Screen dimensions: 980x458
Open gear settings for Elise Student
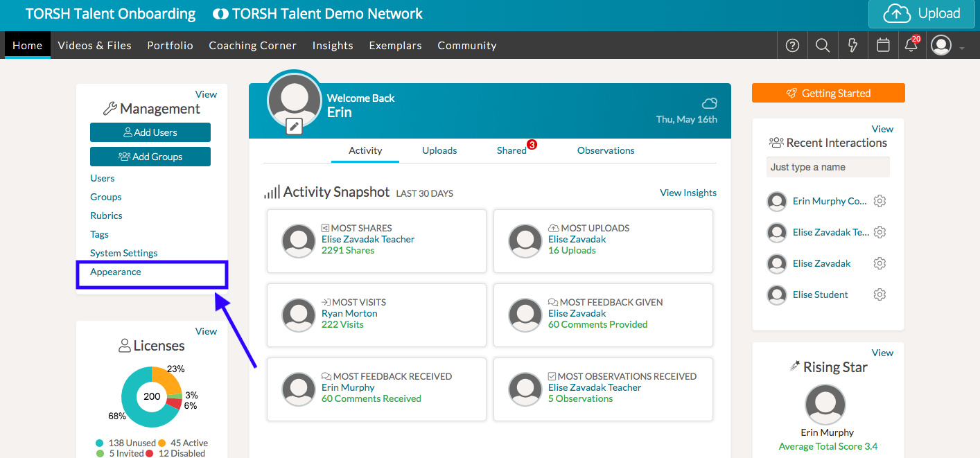(880, 294)
